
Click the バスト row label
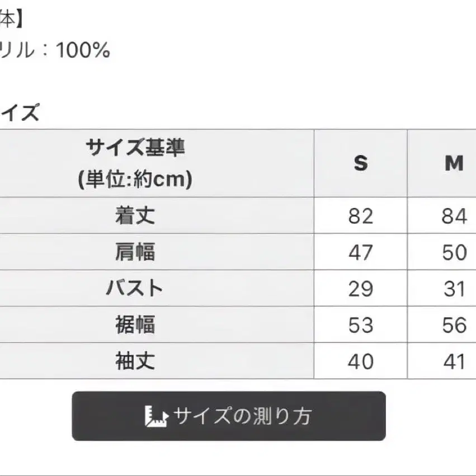[135, 289]
